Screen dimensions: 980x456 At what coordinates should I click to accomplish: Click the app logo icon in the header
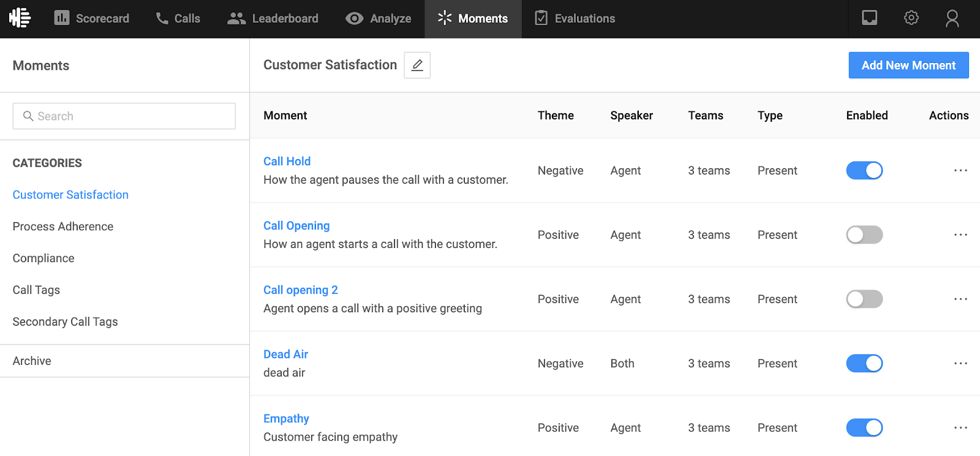(20, 18)
